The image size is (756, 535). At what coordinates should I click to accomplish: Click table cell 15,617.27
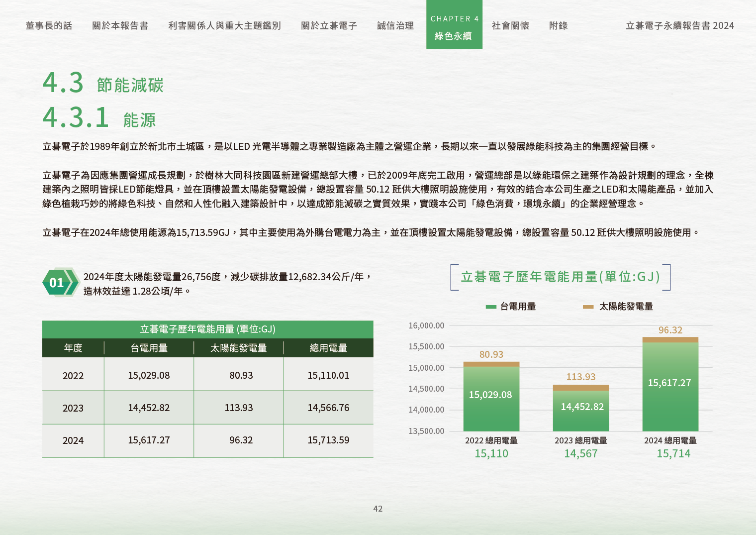pos(149,440)
